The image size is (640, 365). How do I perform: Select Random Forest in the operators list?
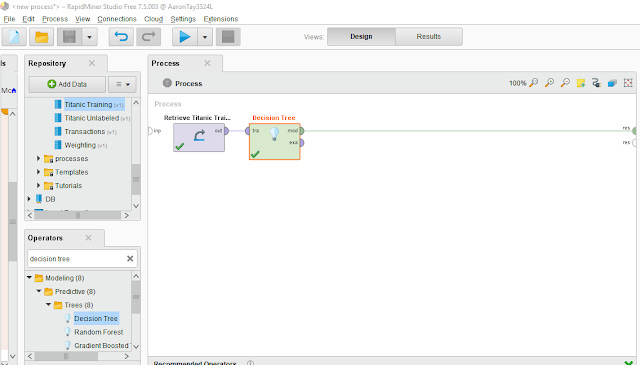click(x=98, y=332)
